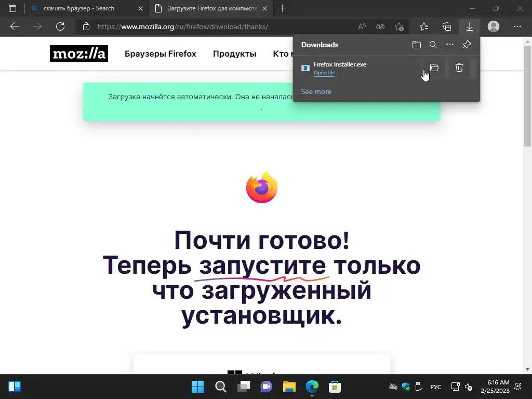Open Windows Security tray icon
Screen dimensions: 532x399
point(406,387)
